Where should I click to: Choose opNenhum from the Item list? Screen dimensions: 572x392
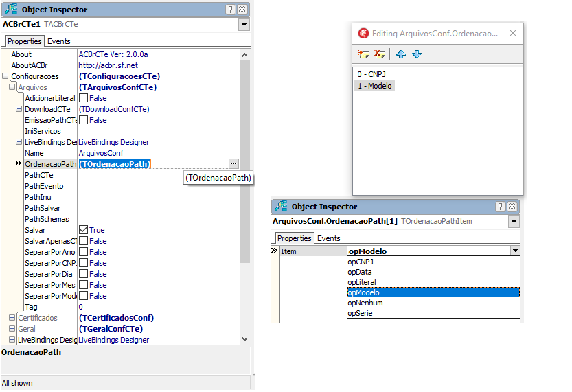433,303
